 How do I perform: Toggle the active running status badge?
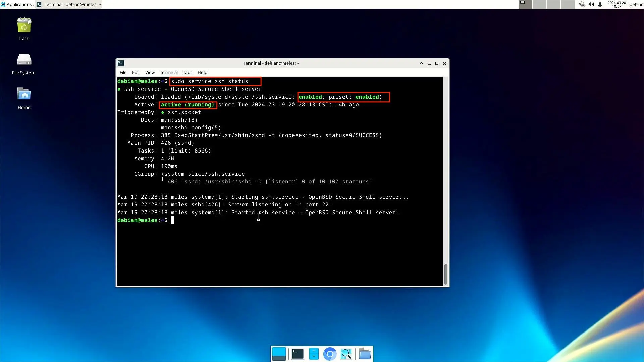187,104
